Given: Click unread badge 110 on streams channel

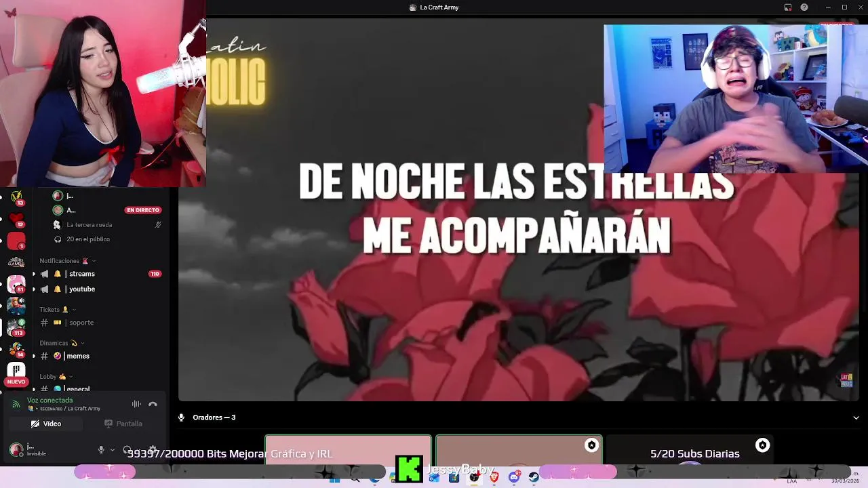Looking at the screenshot, I should [x=155, y=274].
